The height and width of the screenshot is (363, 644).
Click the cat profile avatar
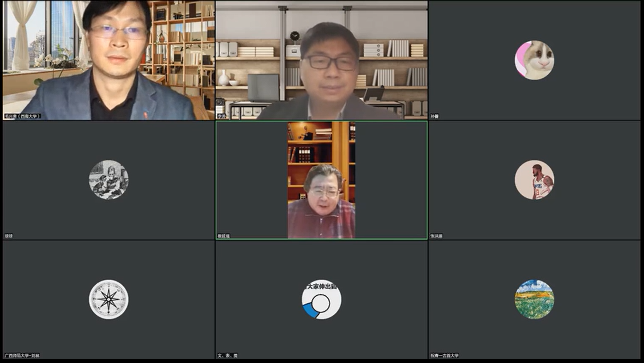(x=534, y=60)
